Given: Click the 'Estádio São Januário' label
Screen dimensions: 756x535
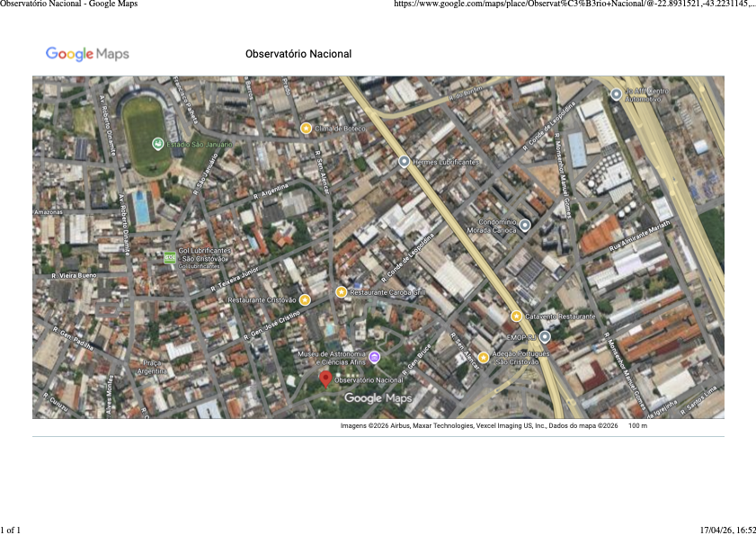Looking at the screenshot, I should click(x=200, y=144).
